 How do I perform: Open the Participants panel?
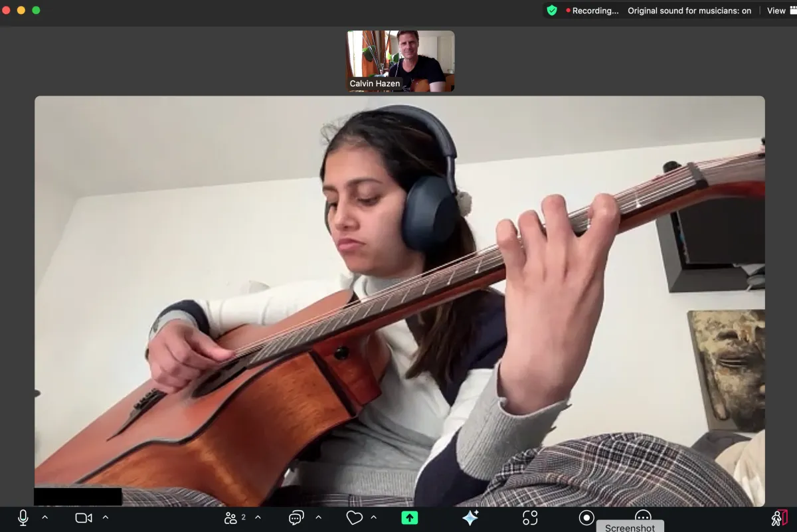(x=231, y=517)
